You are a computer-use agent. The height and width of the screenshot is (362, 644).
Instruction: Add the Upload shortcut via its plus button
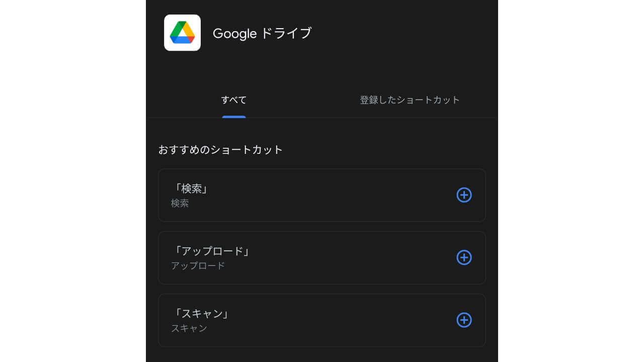click(x=463, y=257)
